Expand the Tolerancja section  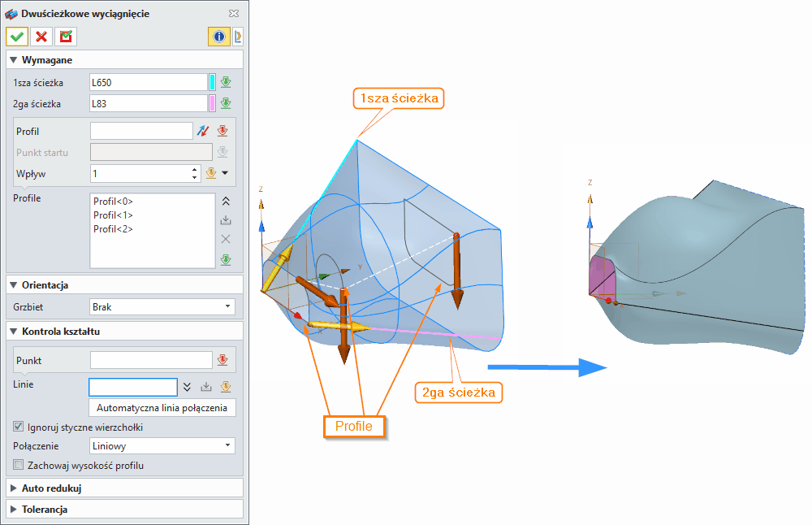[46, 510]
